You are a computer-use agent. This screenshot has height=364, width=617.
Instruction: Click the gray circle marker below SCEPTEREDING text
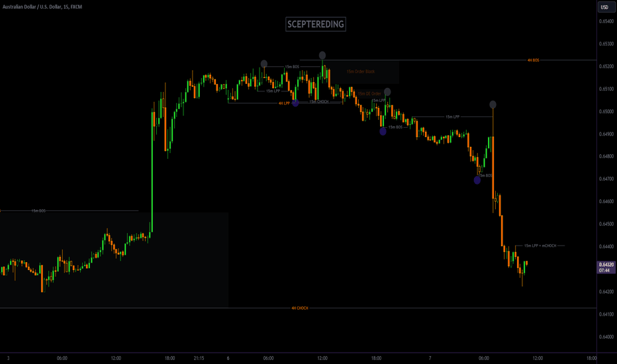coord(322,55)
